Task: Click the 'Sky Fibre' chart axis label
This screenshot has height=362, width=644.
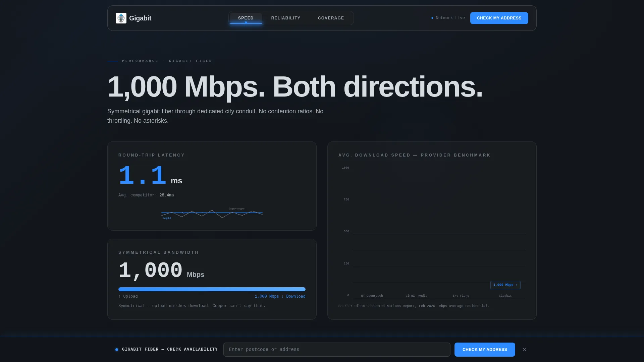Action: pos(461,296)
